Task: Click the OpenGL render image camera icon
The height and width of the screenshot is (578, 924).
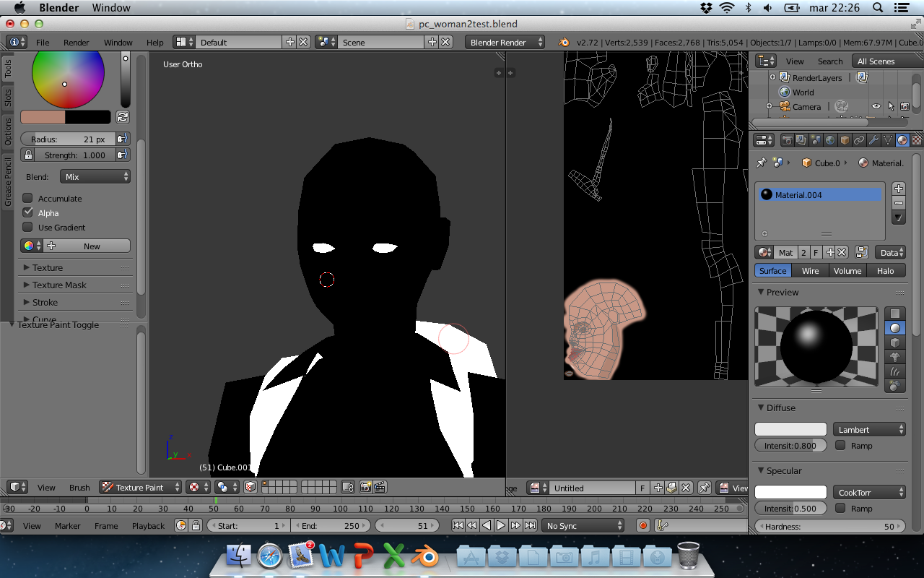Action: tap(365, 488)
